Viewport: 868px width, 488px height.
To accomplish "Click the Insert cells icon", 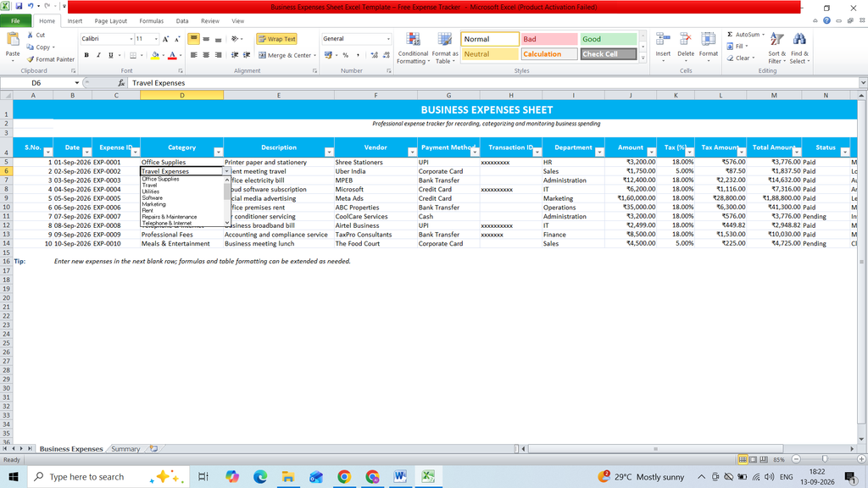I will (663, 40).
